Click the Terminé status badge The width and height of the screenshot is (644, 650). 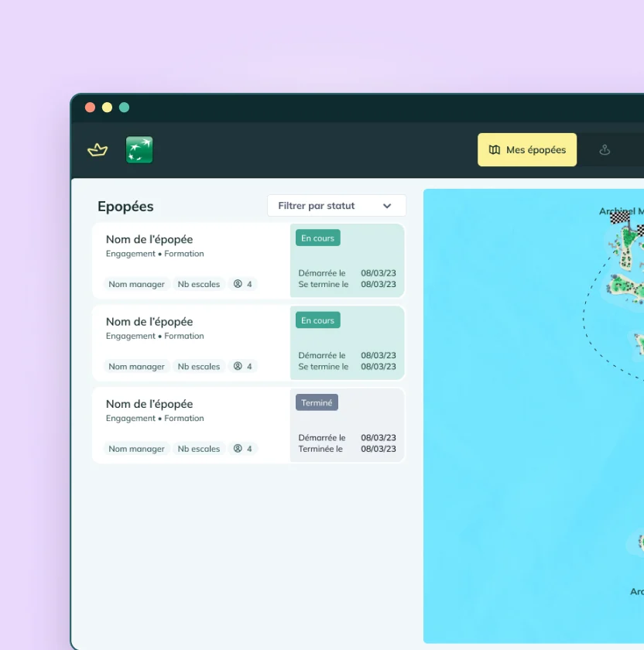317,402
